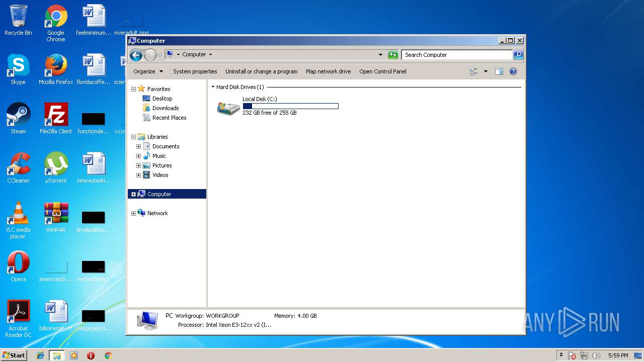Image resolution: width=644 pixels, height=362 pixels.
Task: Collapse the Hard Disk Drives group
Action: pos(213,87)
